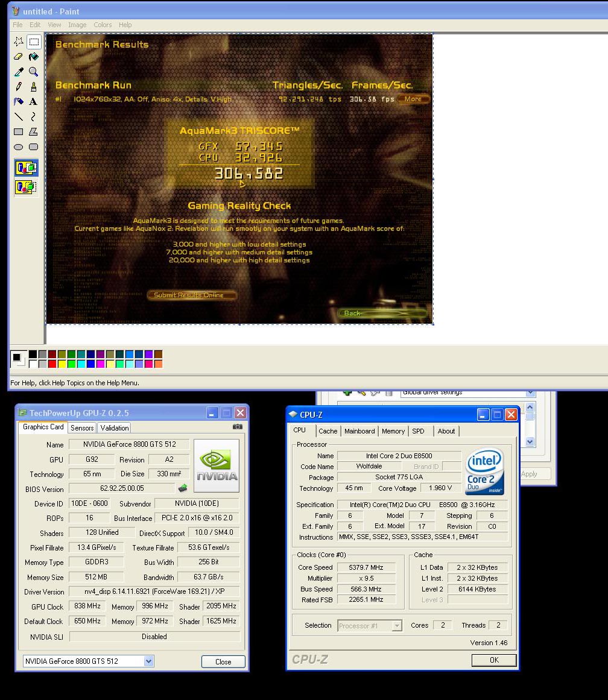The height and width of the screenshot is (700, 608).
Task: Click the Intel Core 2 Duo logo
Action: pos(485,471)
